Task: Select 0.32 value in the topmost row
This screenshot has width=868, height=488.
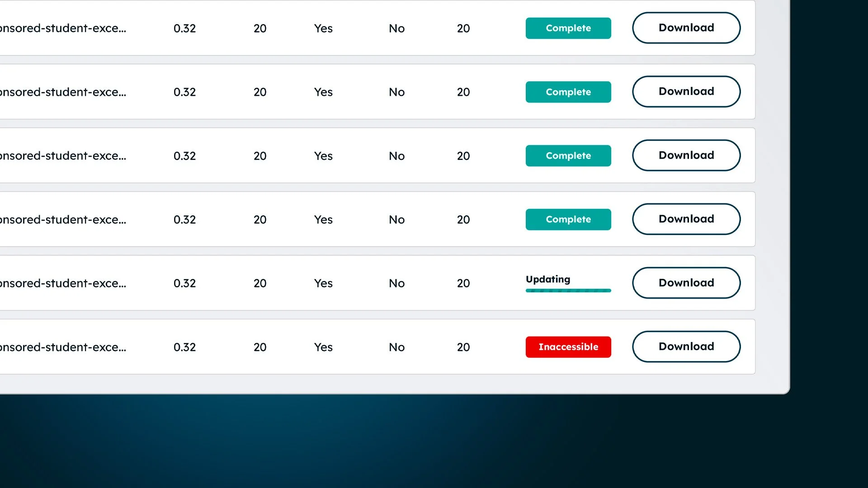Action: 184,28
